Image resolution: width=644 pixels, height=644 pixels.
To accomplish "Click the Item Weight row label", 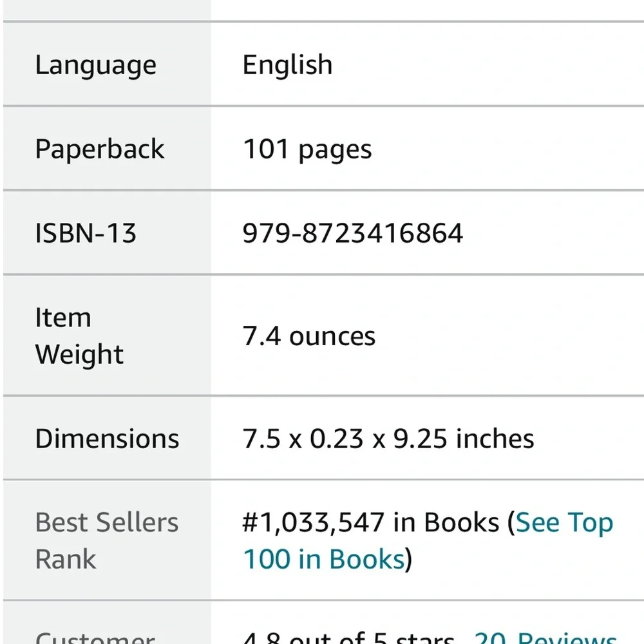I will coord(79,336).
